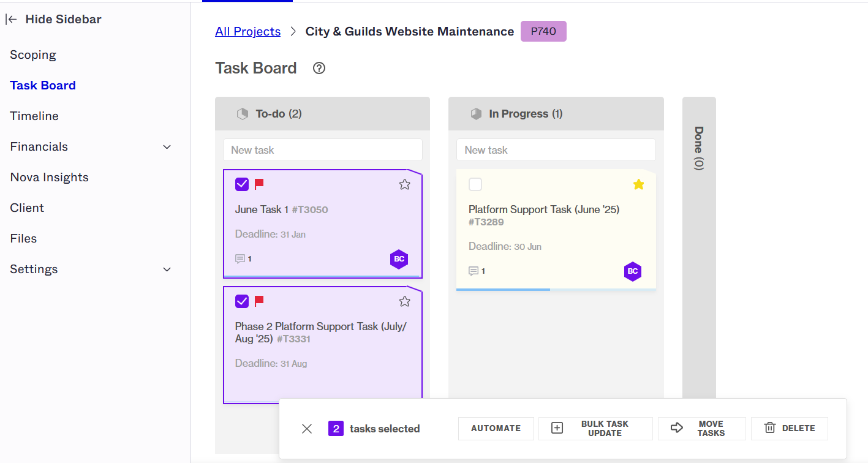Click the red flag on June Task 1
Viewport: 868px width, 463px height.
tap(259, 184)
